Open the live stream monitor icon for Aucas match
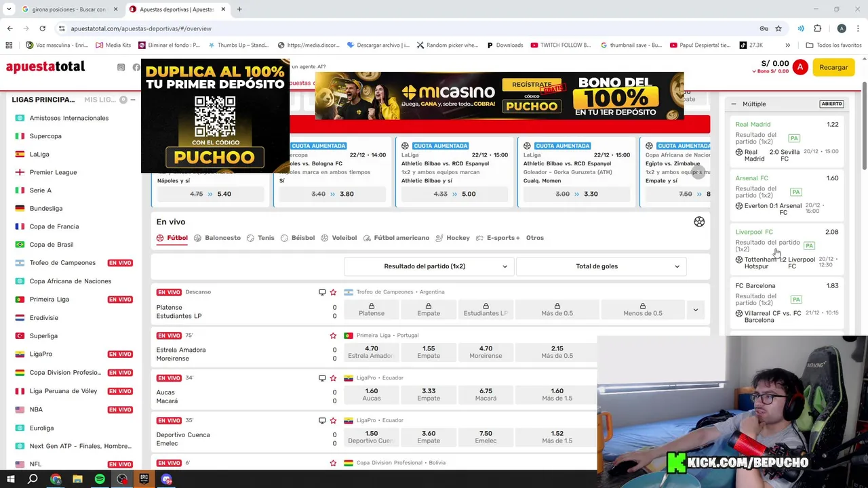 pyautogui.click(x=322, y=378)
